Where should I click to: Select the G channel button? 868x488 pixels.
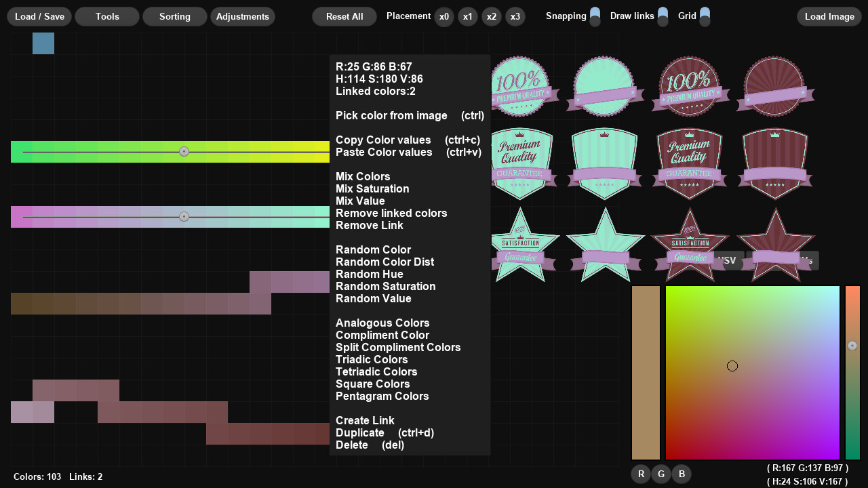[x=661, y=474]
